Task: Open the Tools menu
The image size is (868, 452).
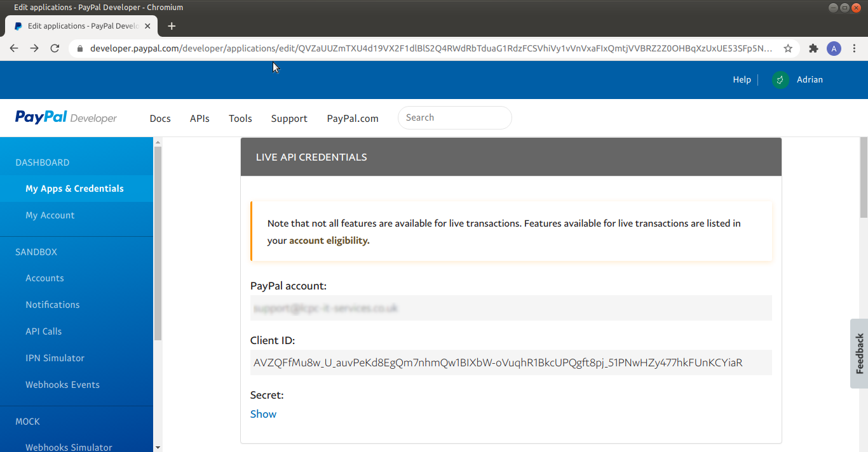Action: click(240, 119)
